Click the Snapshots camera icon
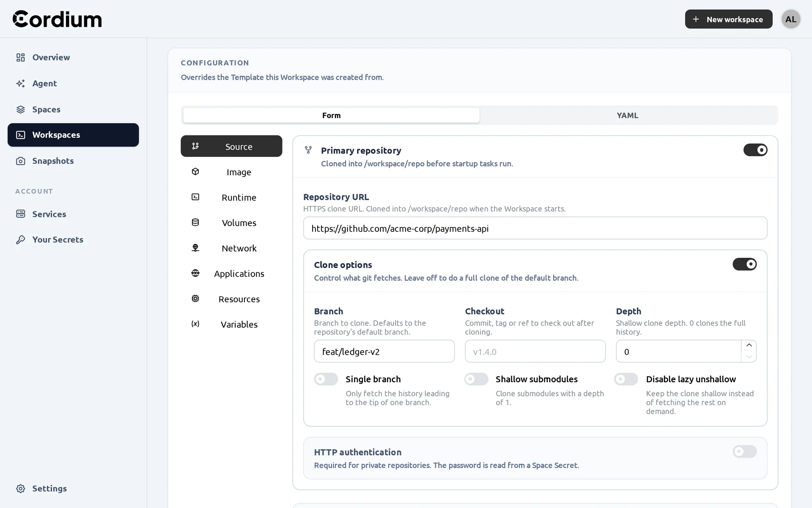 pyautogui.click(x=20, y=161)
